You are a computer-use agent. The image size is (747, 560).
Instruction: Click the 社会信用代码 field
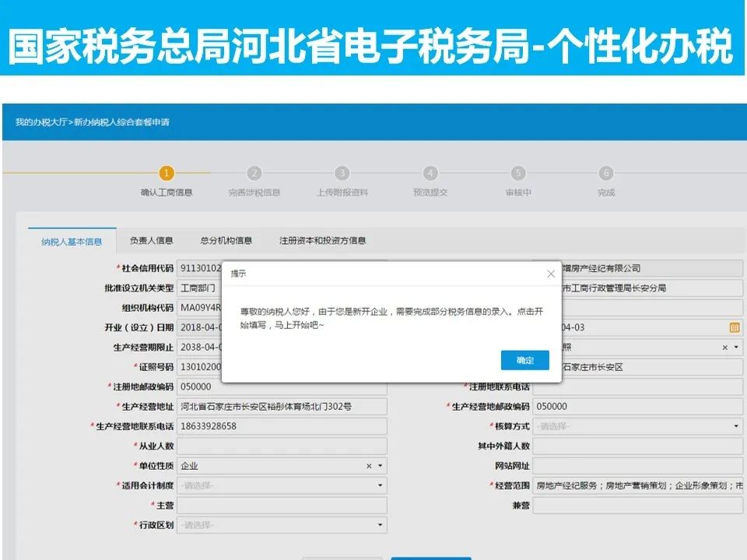point(200,268)
